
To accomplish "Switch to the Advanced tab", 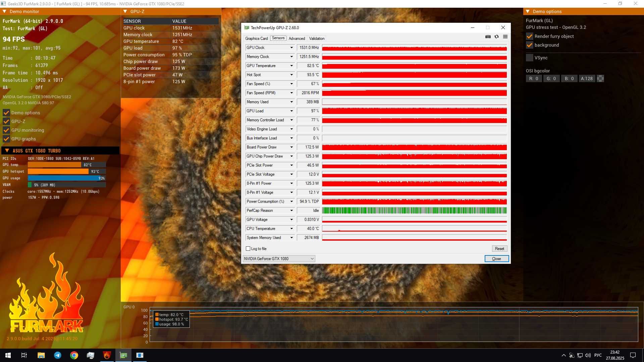I will [x=297, y=39].
